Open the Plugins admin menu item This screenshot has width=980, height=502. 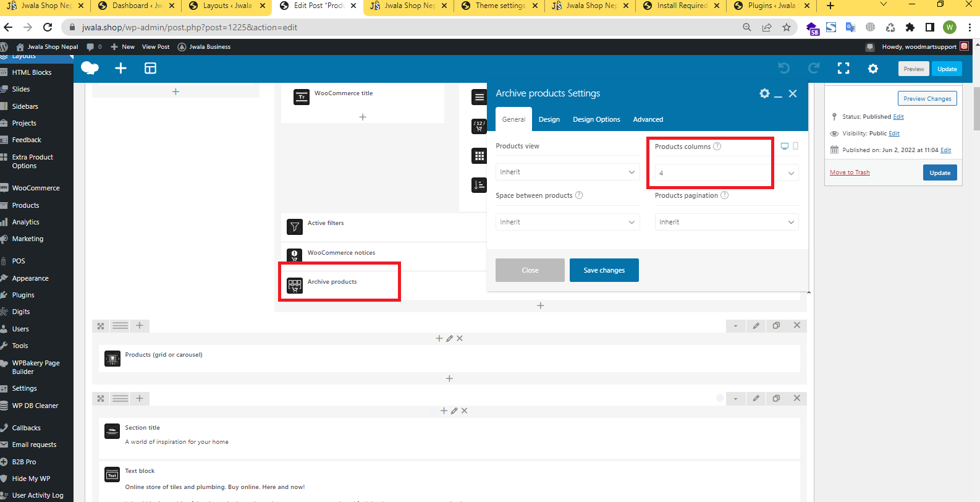point(23,295)
